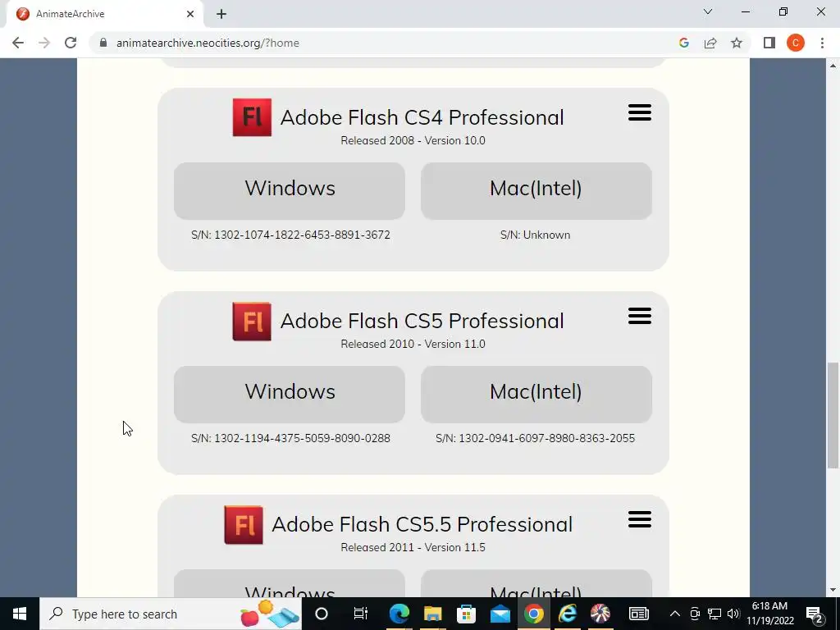The height and width of the screenshot is (630, 840).
Task: Click 'Released 2010 - Version 11.0' text
Action: click(413, 344)
